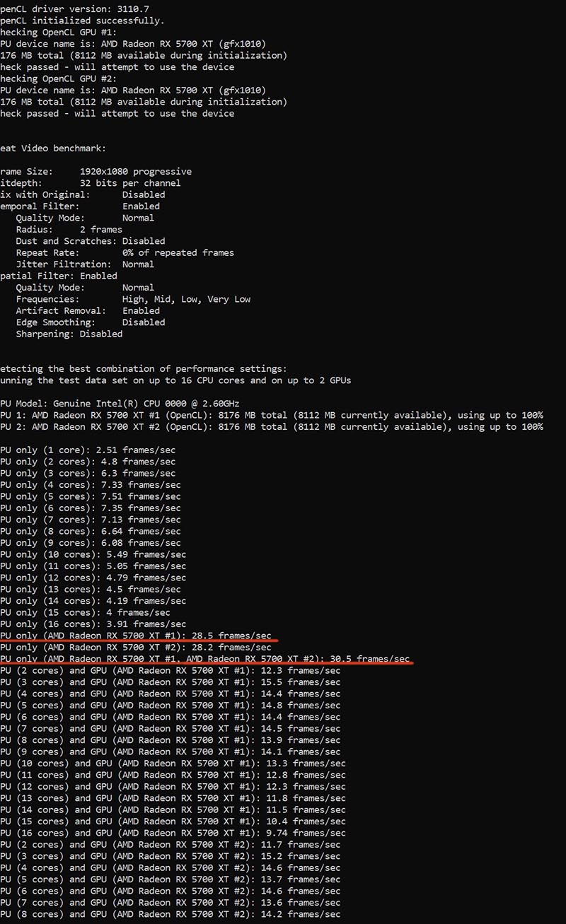This screenshot has height=924, width=566.
Task: Select the underlined '30.5 frames/sec' dual-GPU result
Action: tap(205, 659)
